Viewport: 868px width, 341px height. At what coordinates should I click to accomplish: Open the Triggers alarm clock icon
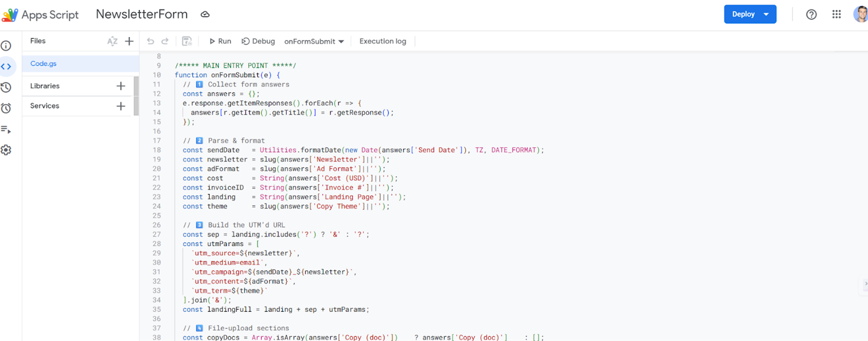[6, 108]
